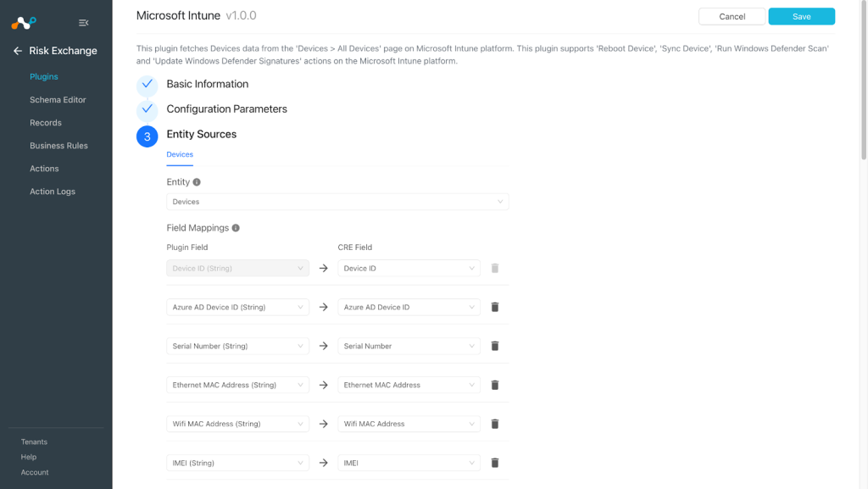
Task: Click the v1.0.0 version label
Action: point(242,15)
